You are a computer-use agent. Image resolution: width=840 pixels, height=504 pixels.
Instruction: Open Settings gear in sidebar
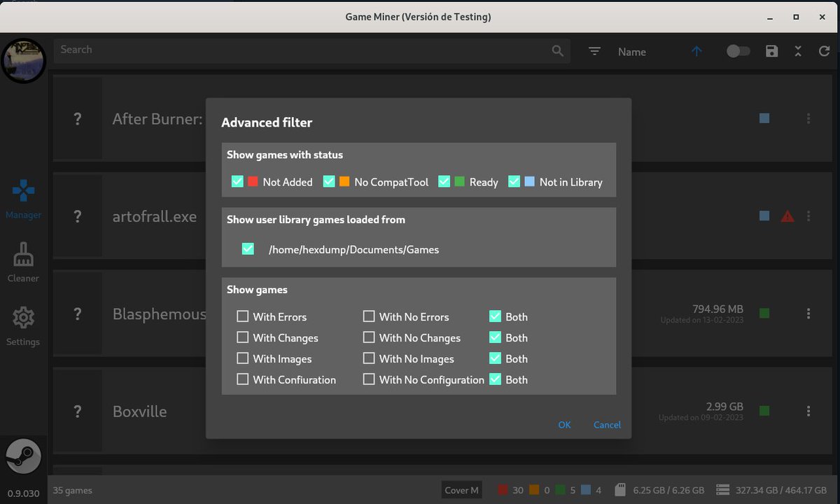pyautogui.click(x=24, y=326)
